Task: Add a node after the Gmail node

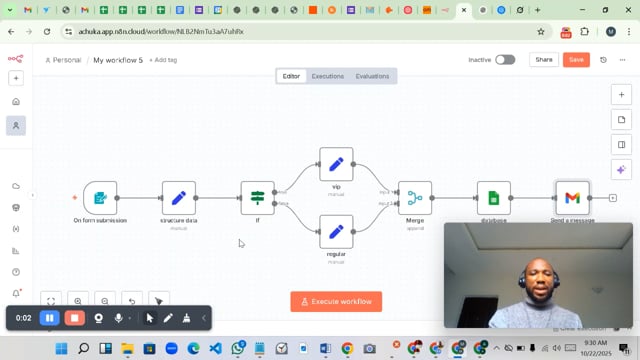Action: [613, 198]
